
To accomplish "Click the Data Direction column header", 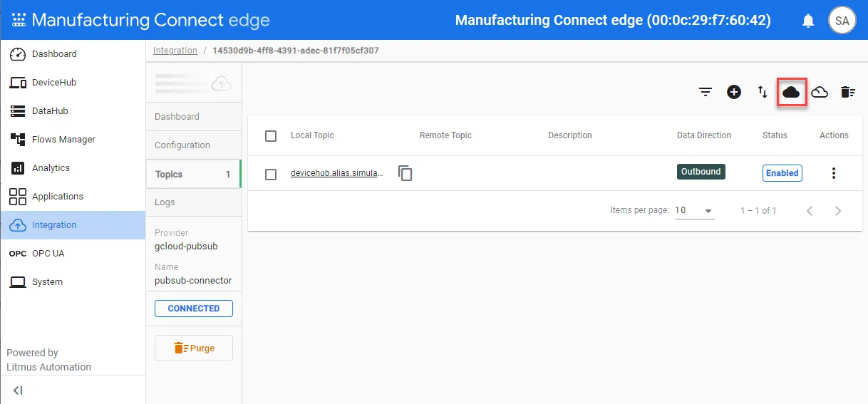I will (704, 135).
